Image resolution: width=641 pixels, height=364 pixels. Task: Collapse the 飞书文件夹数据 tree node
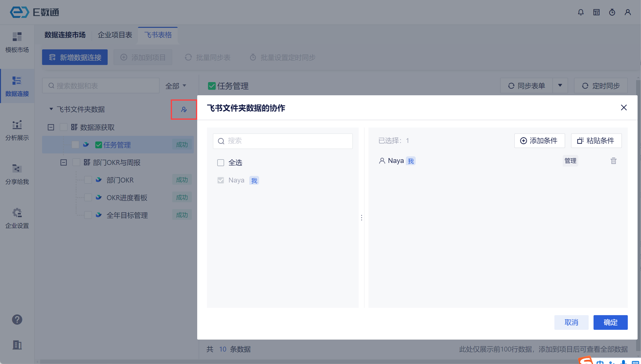click(51, 109)
